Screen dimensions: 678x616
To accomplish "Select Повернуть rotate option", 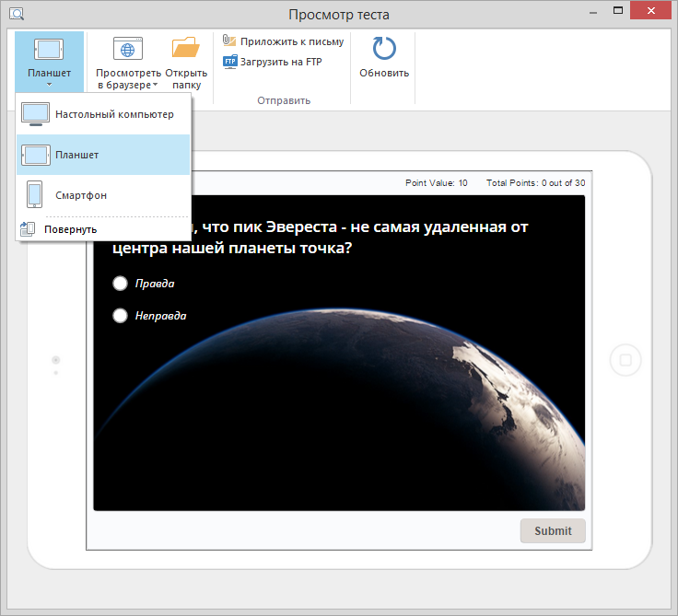I will [x=103, y=229].
